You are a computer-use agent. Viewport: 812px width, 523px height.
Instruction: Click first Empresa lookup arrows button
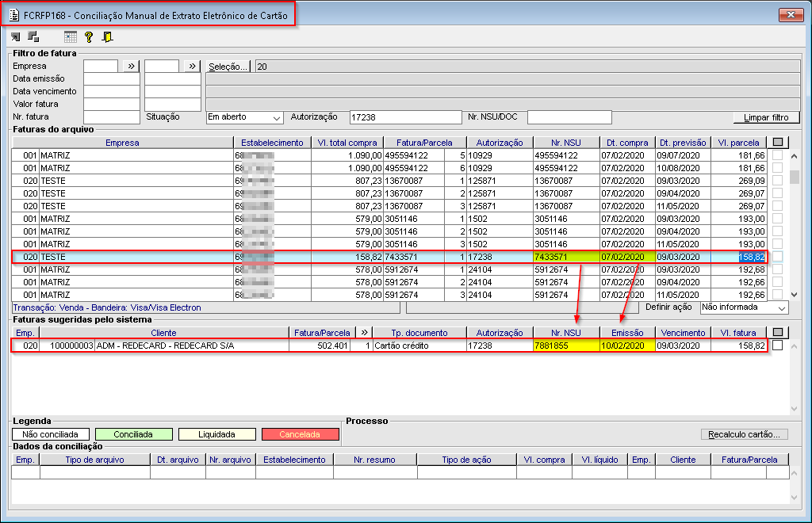click(x=131, y=67)
